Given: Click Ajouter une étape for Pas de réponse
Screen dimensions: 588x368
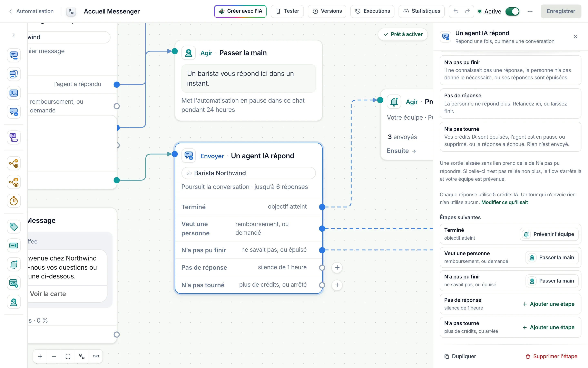Looking at the screenshot, I should click(x=548, y=304).
